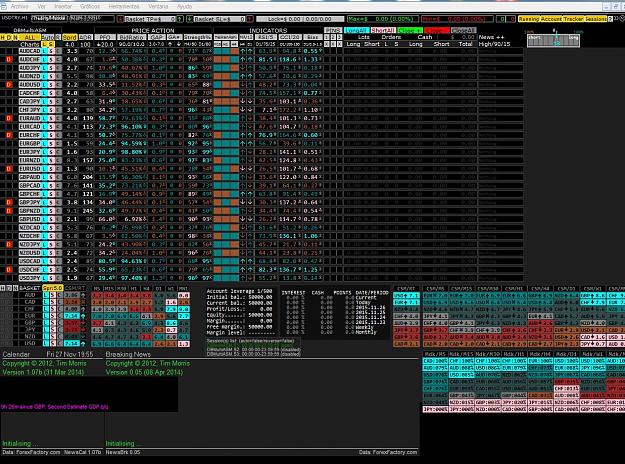Click the C button for EUR basket
Image resolution: width=625 pixels, height=464 pixels.
[x=59, y=315]
